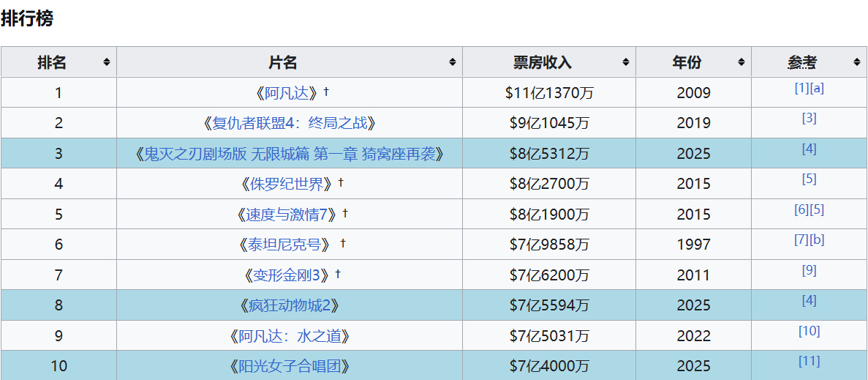Image resolution: width=868 pixels, height=380 pixels.
Task: Sort table by 排名 column arrows
Action: (107, 62)
